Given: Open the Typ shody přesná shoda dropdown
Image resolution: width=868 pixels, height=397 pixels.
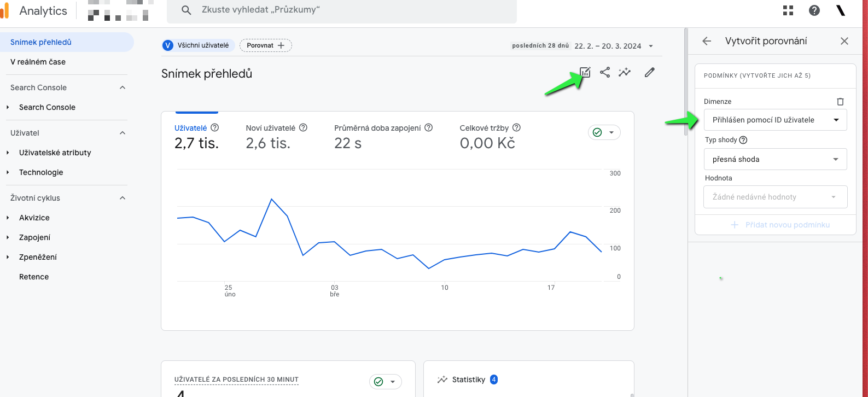Looking at the screenshot, I should pos(775,159).
